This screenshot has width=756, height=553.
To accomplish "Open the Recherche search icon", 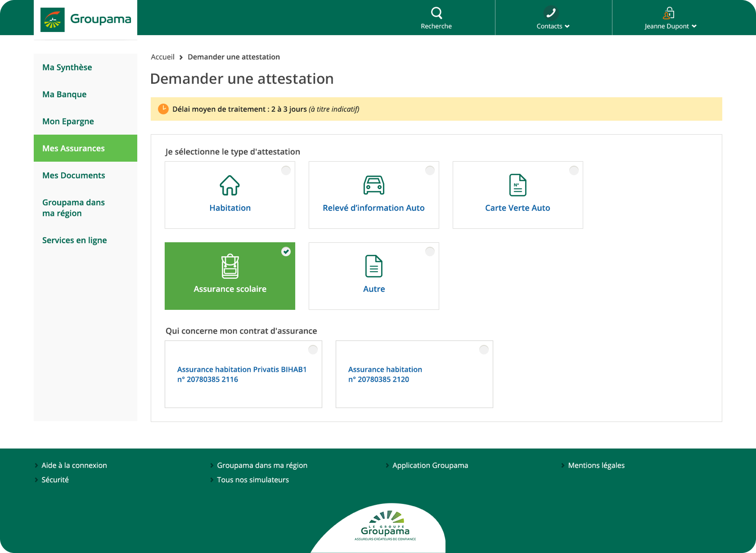I will (x=436, y=13).
